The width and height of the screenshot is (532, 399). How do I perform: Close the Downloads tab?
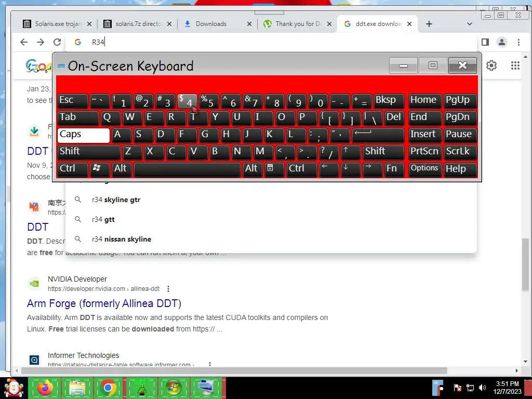click(x=249, y=24)
